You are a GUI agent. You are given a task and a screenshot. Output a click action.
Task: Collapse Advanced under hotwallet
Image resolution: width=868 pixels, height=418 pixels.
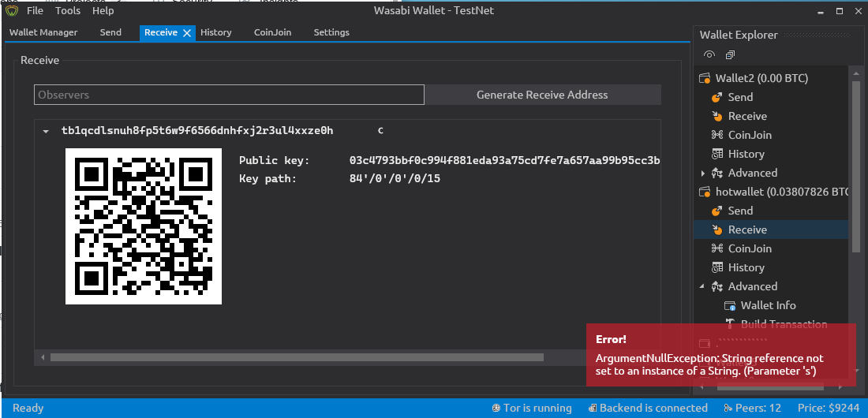702,286
